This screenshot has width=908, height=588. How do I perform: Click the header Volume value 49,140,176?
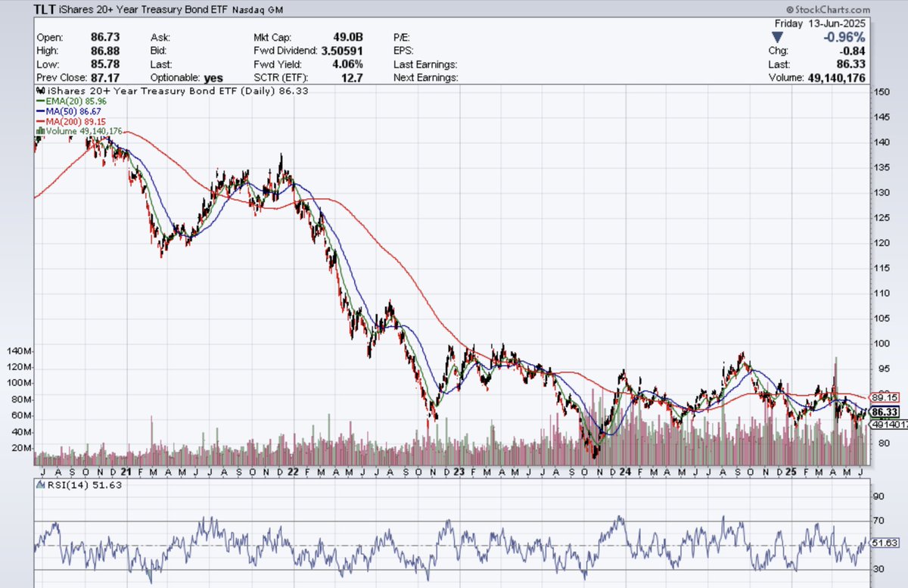point(836,78)
